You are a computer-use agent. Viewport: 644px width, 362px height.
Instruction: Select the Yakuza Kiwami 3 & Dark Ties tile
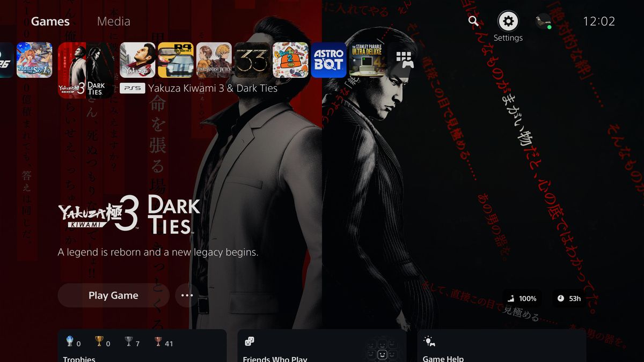86,70
